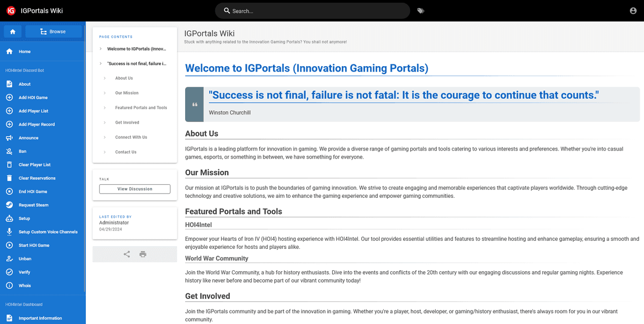644x324 pixels.
Task: Click the HOI4Intel subheading
Action: (199, 225)
